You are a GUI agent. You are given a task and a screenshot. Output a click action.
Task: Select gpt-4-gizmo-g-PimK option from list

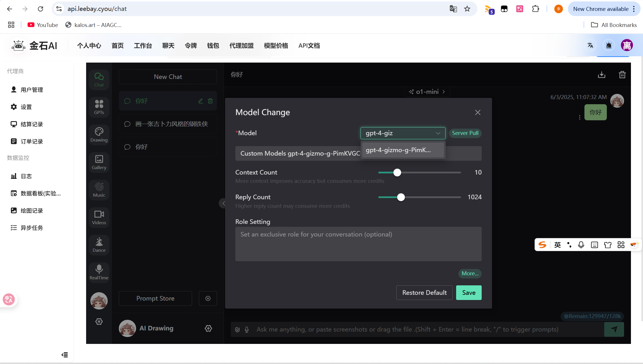[403, 150]
